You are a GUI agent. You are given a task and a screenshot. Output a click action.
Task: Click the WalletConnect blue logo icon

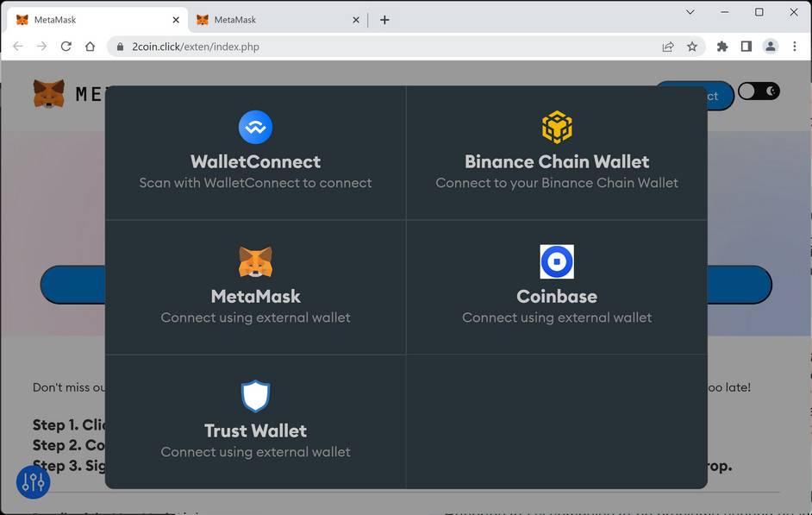pos(255,128)
